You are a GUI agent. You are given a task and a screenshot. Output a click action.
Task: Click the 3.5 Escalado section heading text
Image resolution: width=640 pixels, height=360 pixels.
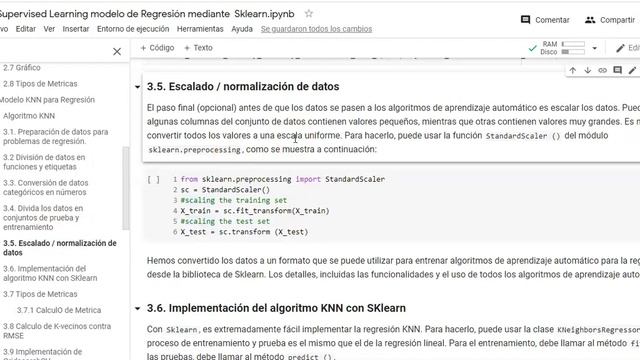(x=243, y=87)
